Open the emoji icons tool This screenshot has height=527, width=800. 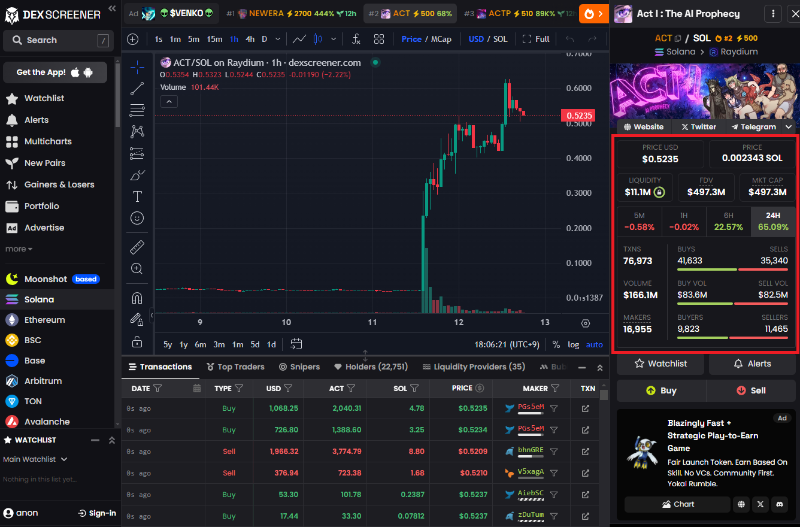pyautogui.click(x=137, y=218)
